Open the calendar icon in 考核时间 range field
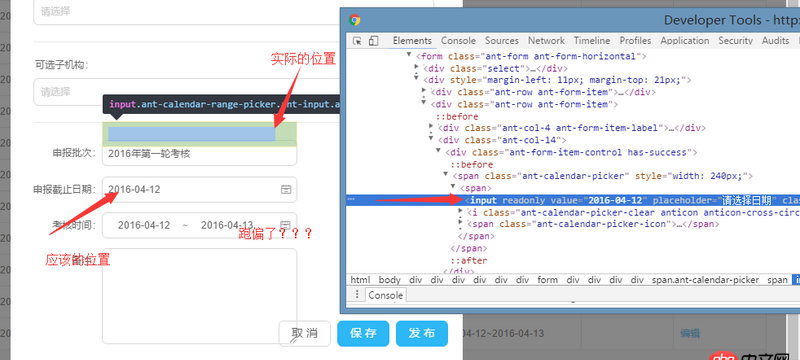The width and height of the screenshot is (800, 360). pos(286,225)
